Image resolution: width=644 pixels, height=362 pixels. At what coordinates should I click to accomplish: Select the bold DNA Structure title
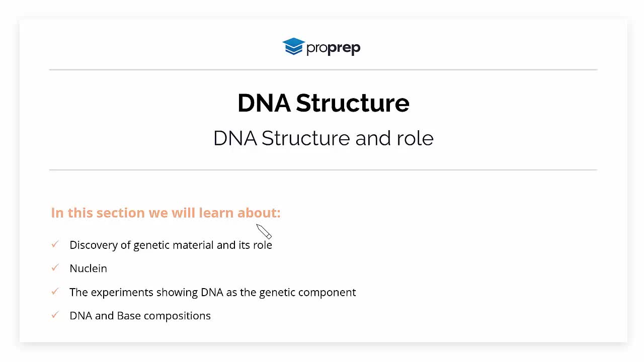click(x=323, y=103)
